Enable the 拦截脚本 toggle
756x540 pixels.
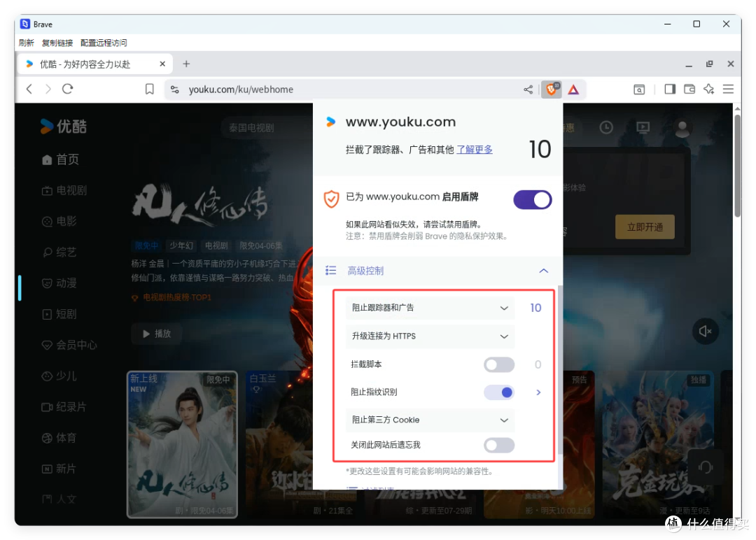coord(499,364)
